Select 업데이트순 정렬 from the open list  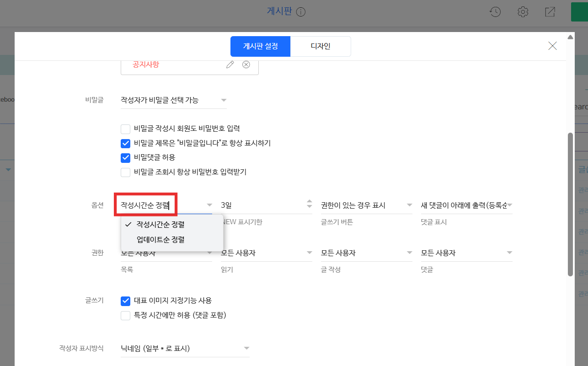pyautogui.click(x=160, y=239)
